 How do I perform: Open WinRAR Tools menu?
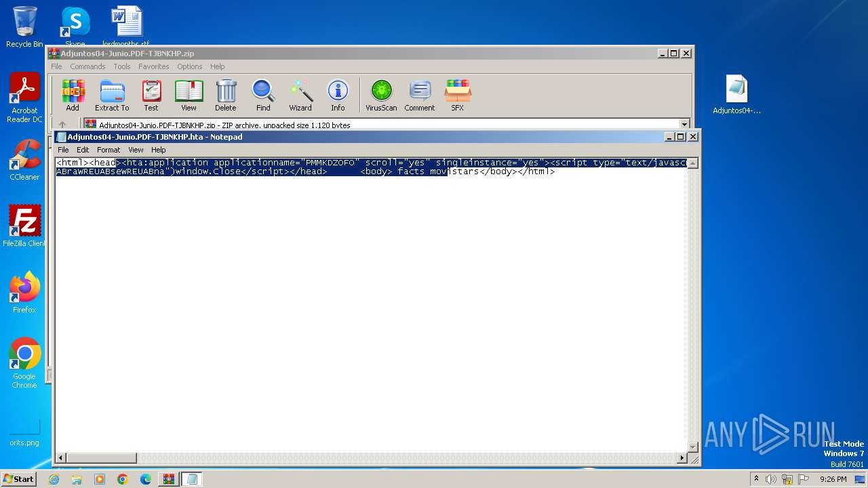coord(122,66)
